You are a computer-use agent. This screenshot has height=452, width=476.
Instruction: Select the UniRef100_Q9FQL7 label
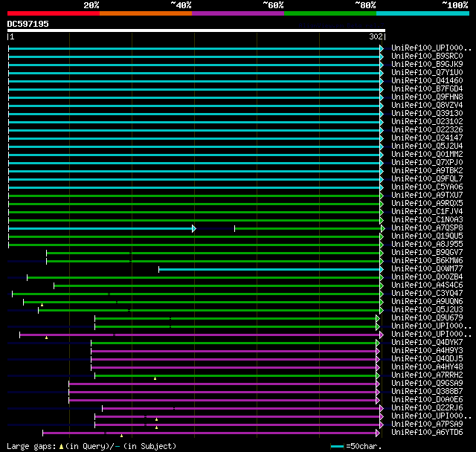click(427, 179)
